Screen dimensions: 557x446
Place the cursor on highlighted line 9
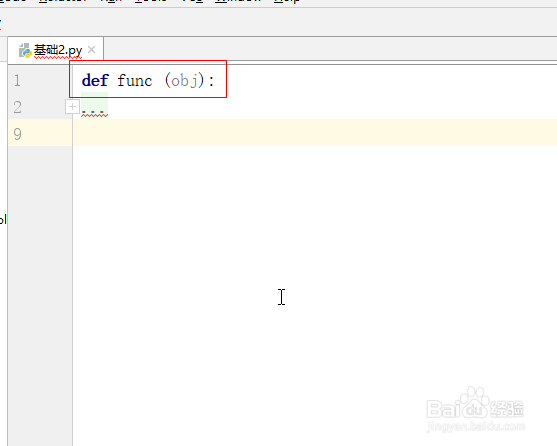pyautogui.click(x=315, y=132)
